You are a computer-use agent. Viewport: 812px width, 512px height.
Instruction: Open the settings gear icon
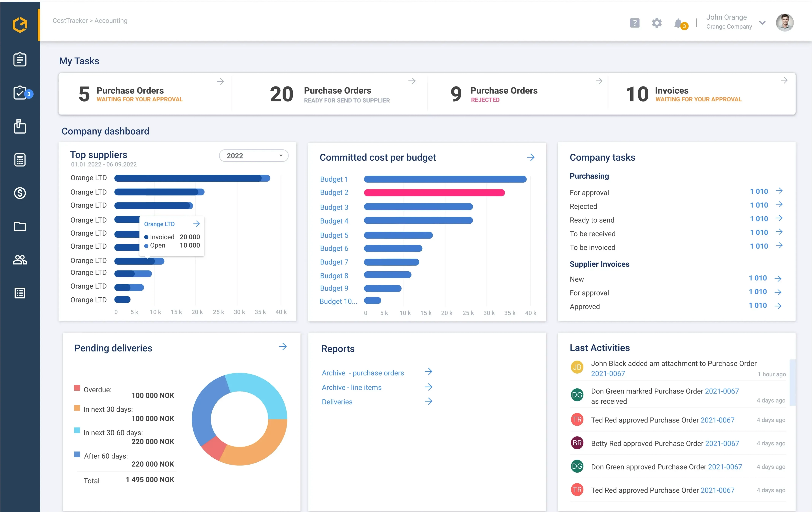tap(657, 23)
